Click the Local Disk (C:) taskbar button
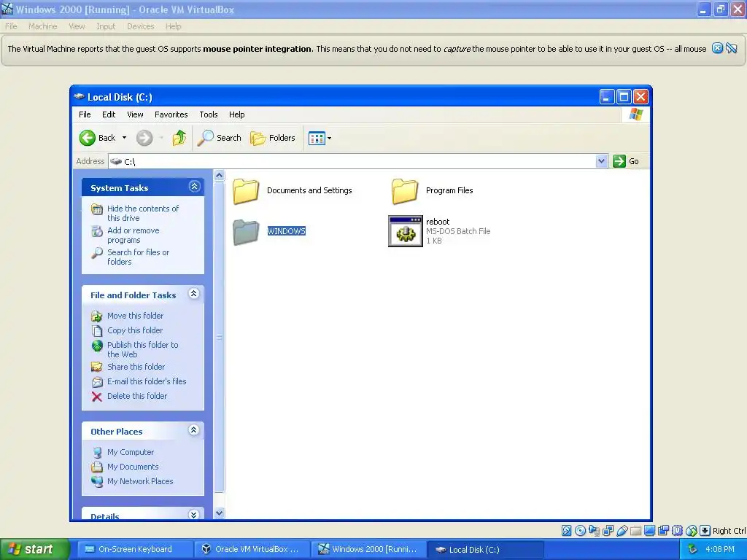The width and height of the screenshot is (747, 560). tap(485, 550)
